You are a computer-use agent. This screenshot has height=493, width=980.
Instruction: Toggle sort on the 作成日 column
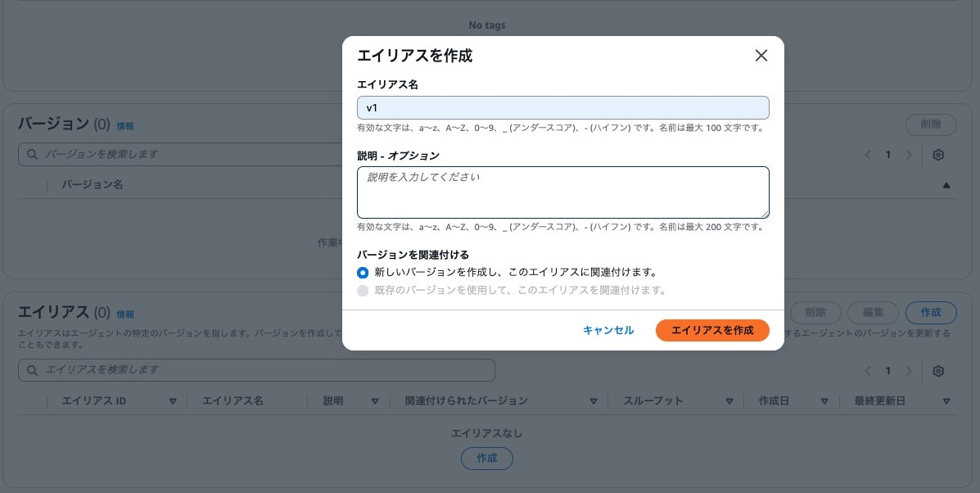tap(824, 401)
